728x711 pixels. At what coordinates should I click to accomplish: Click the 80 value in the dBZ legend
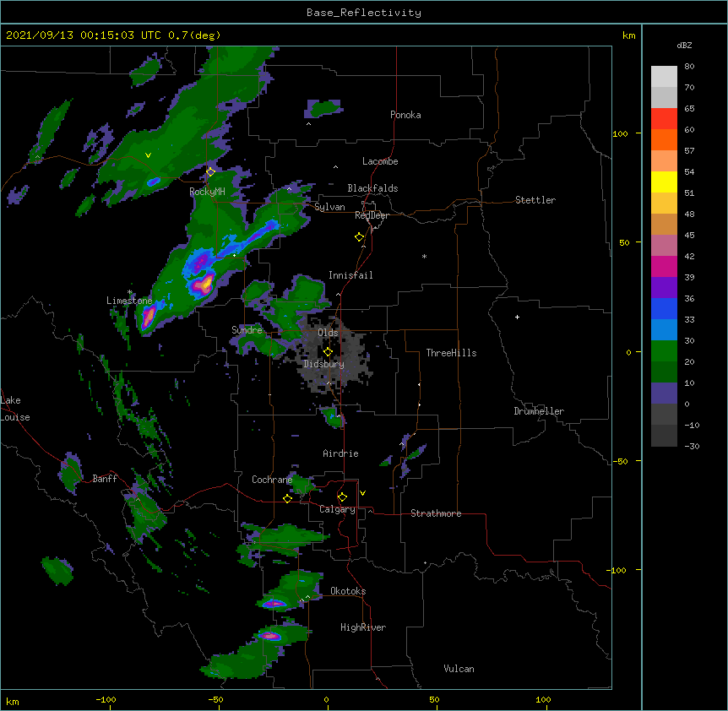pyautogui.click(x=689, y=67)
